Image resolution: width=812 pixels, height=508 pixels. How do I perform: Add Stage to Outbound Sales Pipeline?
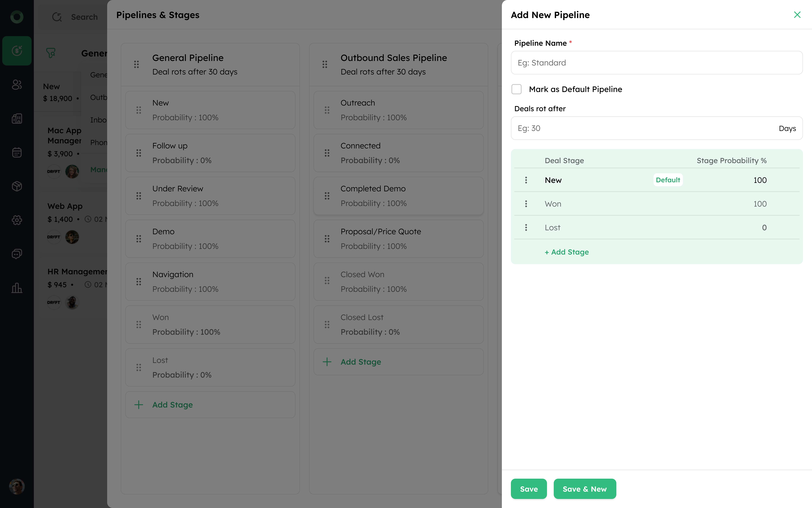click(399, 362)
